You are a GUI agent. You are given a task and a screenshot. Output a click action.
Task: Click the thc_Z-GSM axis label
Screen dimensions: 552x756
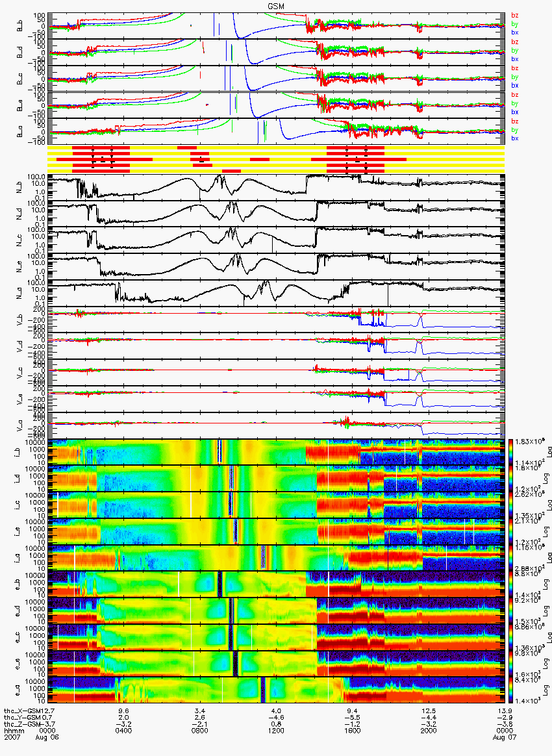(23, 724)
